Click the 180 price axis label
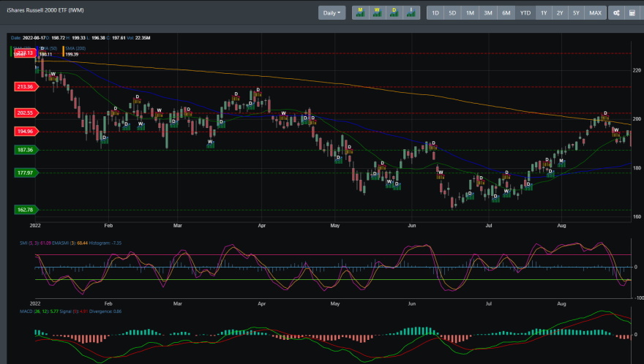The image size is (644, 364). (637, 168)
